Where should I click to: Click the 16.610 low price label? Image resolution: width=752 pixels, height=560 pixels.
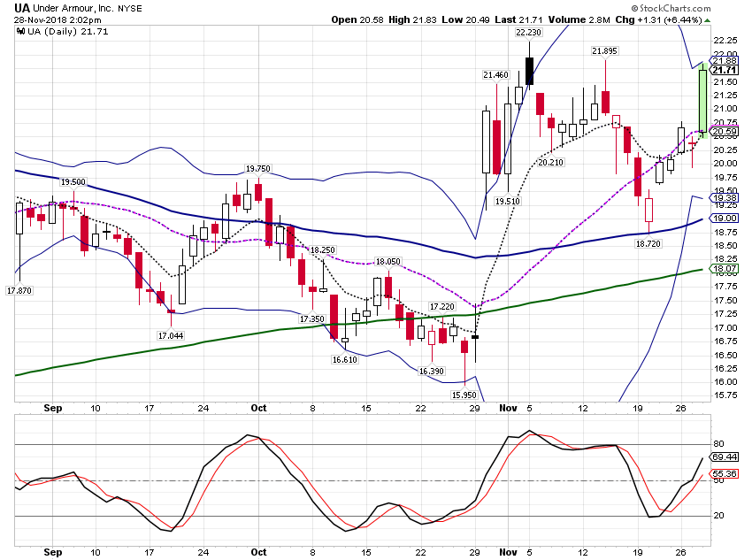point(345,359)
